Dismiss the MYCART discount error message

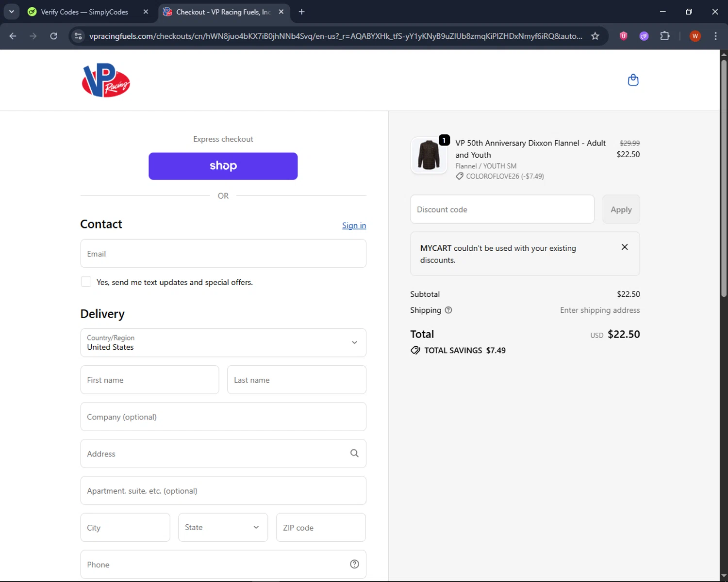(625, 247)
